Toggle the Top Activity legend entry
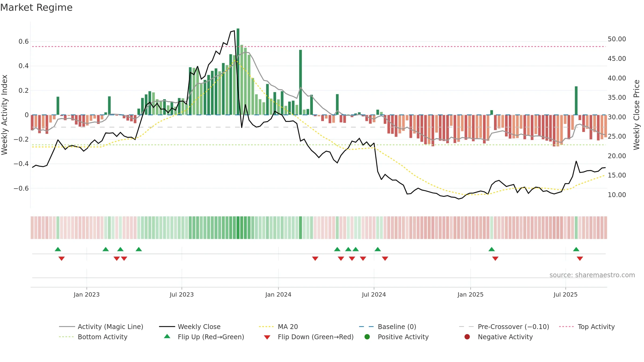The image size is (644, 362). pos(587,327)
